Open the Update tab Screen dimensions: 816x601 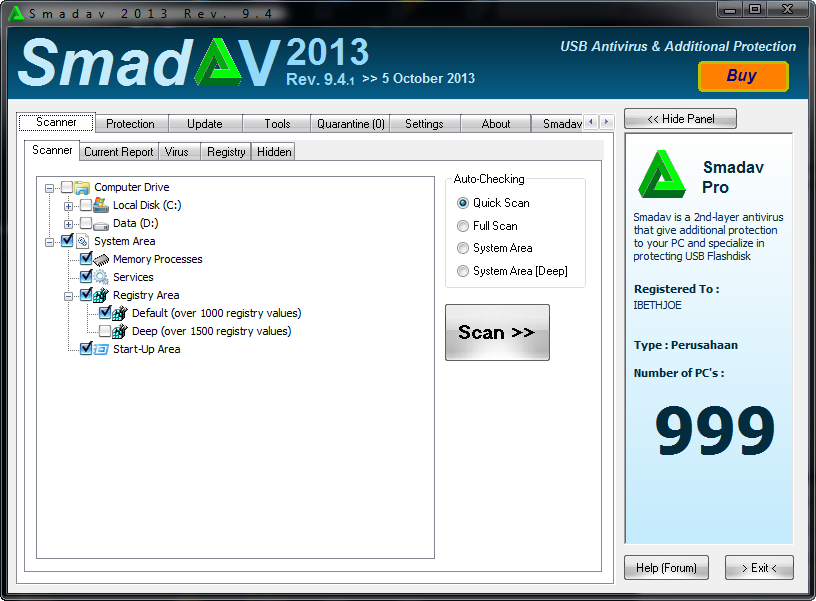tap(205, 124)
